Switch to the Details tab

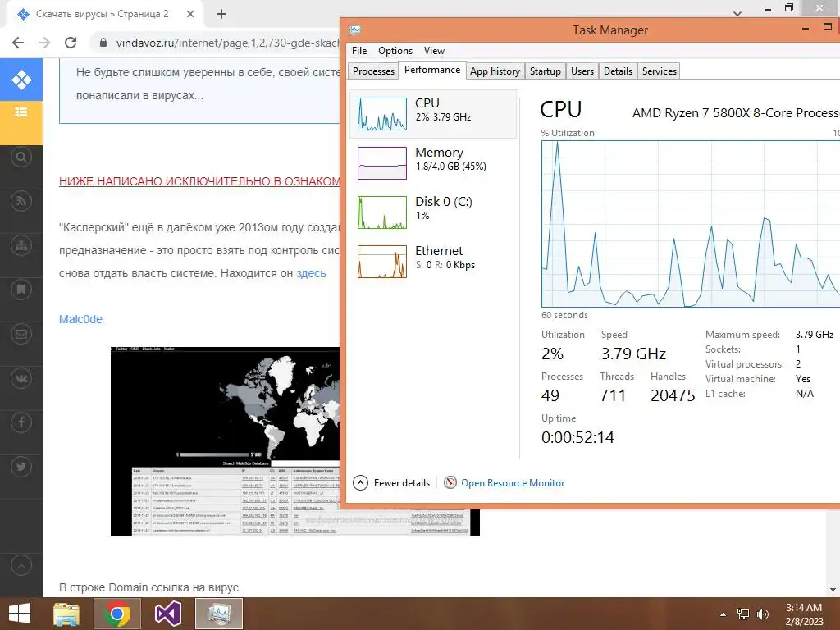(x=618, y=71)
